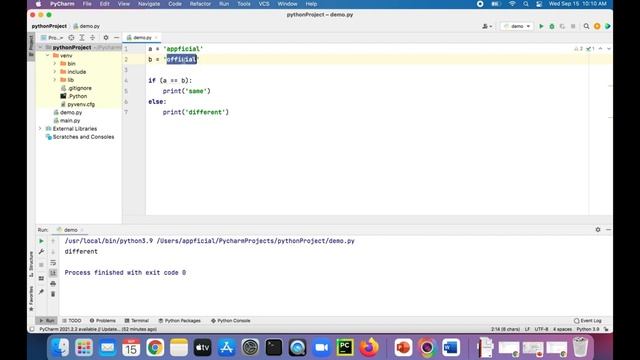The image size is (640, 360).
Task: Open the Python 3.9 interpreter selector
Action: click(588, 329)
